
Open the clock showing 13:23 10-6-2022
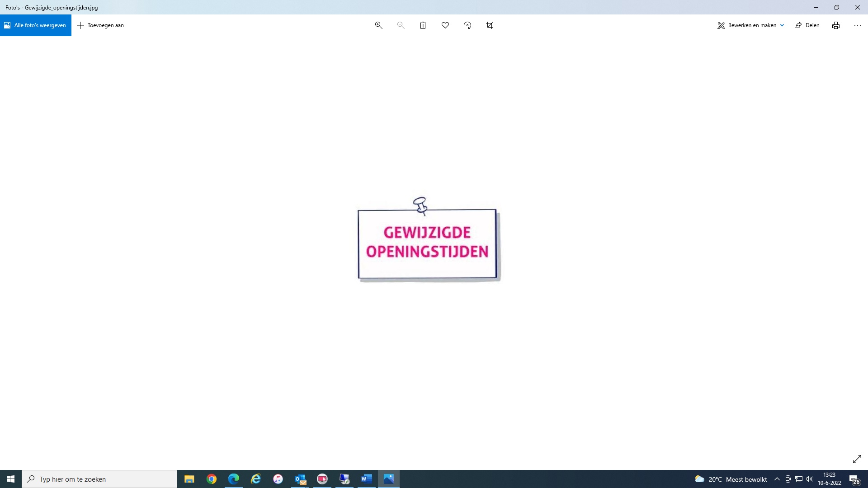click(x=830, y=479)
